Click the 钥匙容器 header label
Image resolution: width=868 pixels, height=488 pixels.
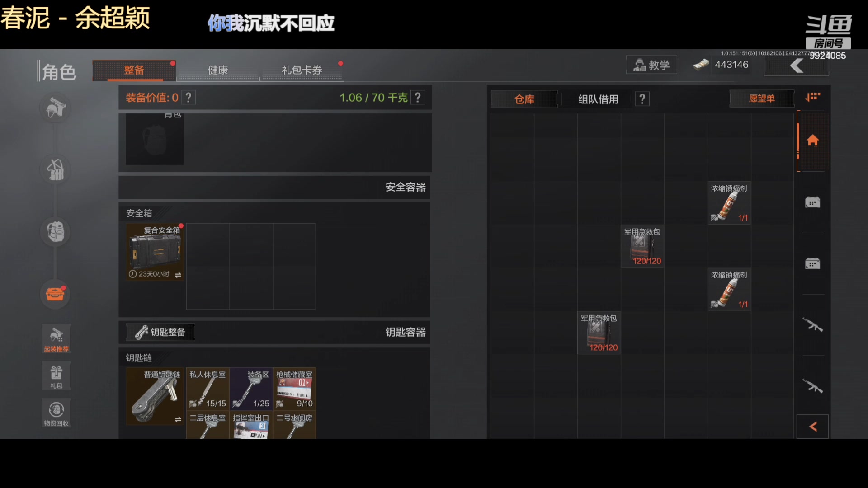coord(405,332)
